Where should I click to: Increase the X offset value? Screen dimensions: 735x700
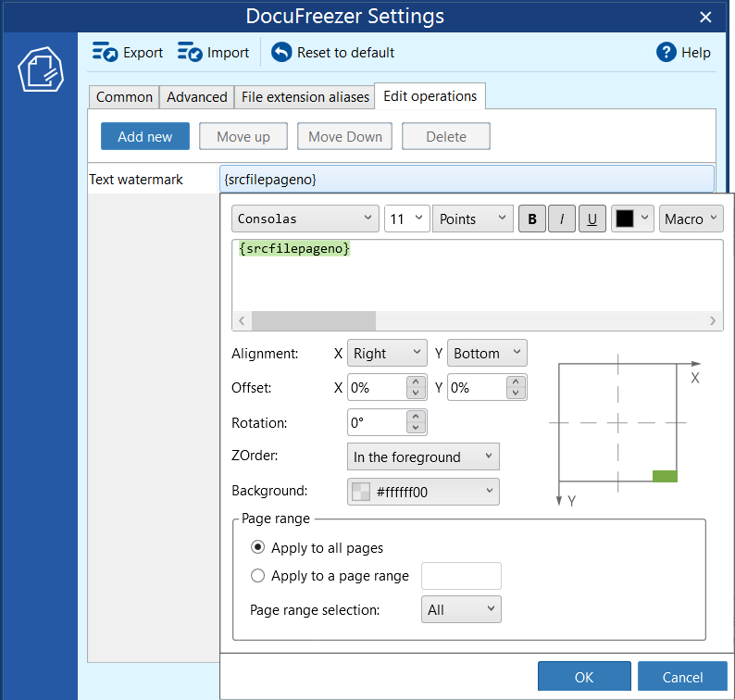click(x=416, y=381)
